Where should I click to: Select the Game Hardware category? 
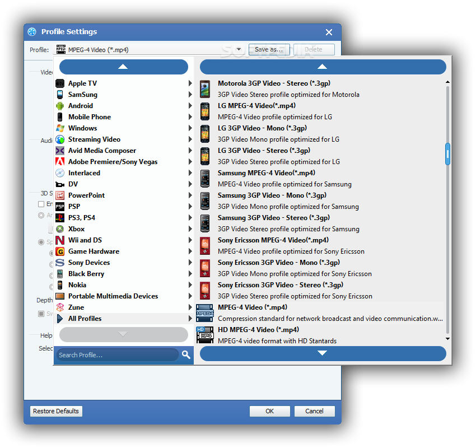[x=124, y=251]
